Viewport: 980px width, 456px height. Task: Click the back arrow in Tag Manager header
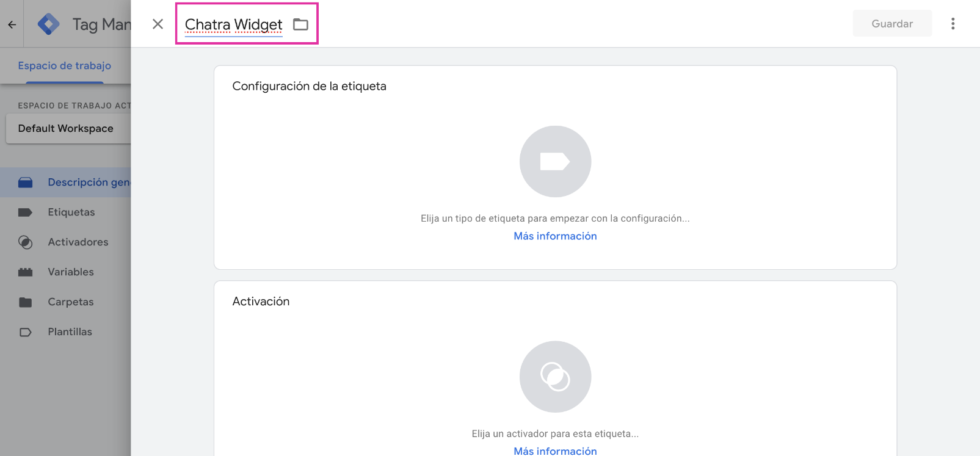[12, 24]
